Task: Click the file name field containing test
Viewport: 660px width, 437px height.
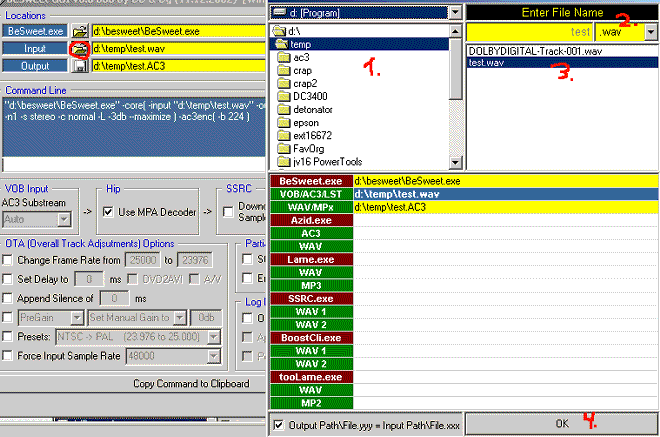Action: point(530,32)
